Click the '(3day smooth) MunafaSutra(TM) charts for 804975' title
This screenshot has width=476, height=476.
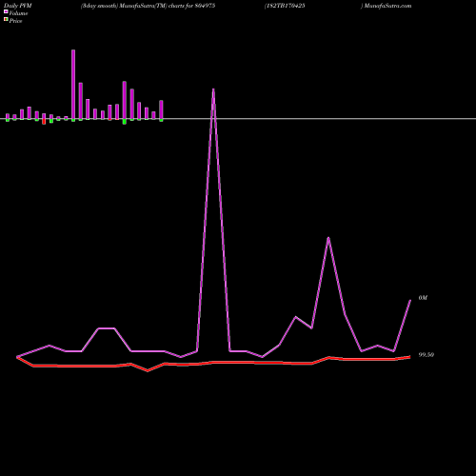pyautogui.click(x=149, y=6)
